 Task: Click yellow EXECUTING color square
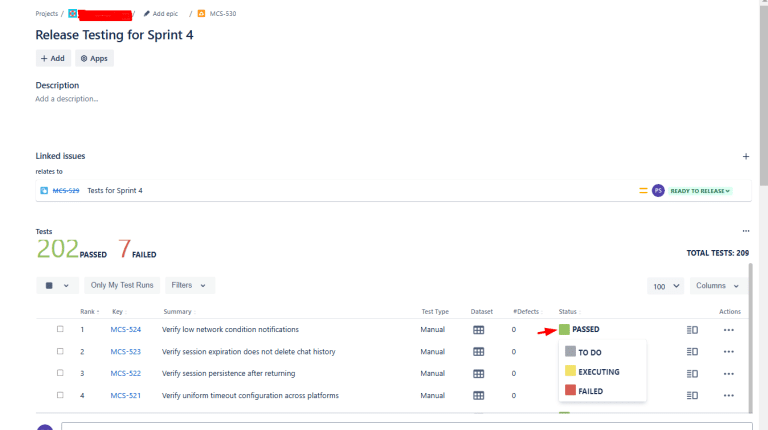click(570, 371)
